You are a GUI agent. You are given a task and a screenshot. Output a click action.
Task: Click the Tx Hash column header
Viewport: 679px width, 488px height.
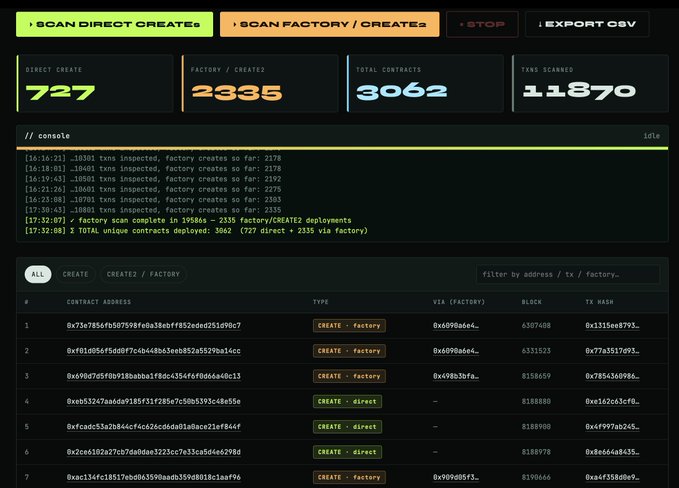[599, 302]
